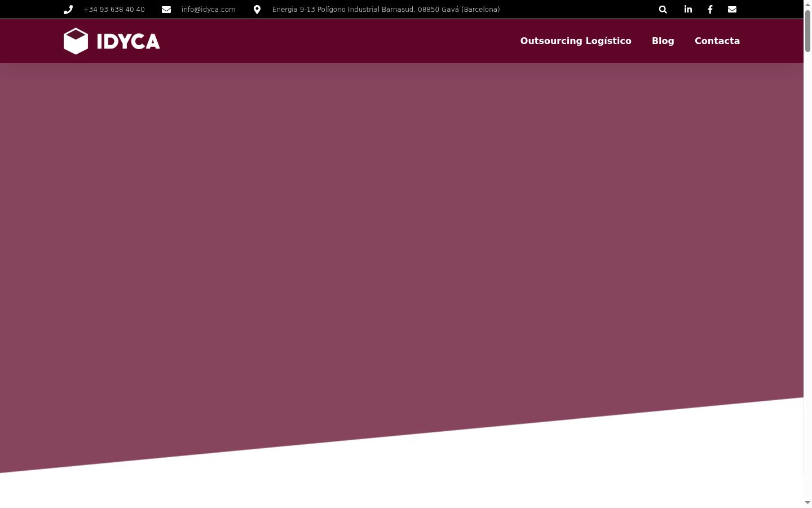The width and height of the screenshot is (812, 508).
Task: Click the scrollbar down arrow
Action: coord(807,503)
